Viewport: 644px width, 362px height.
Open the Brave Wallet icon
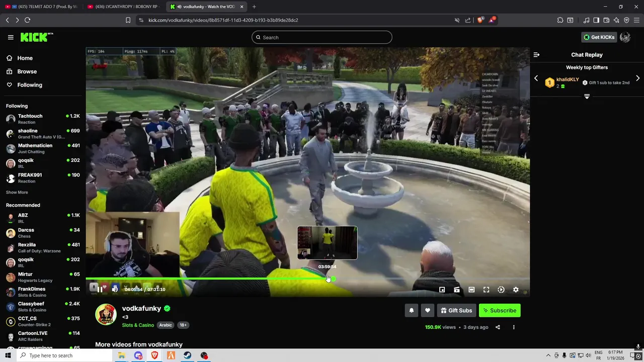[x=606, y=20]
